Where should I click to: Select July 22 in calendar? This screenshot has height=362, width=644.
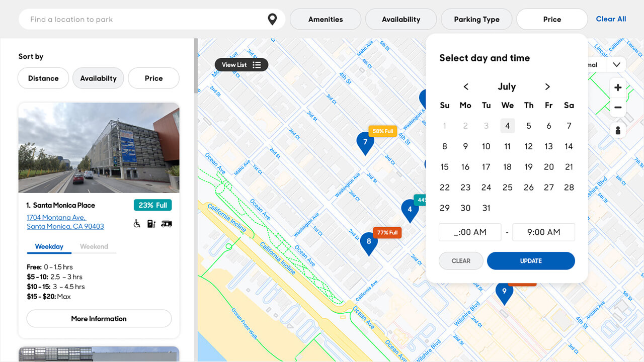coord(445,188)
